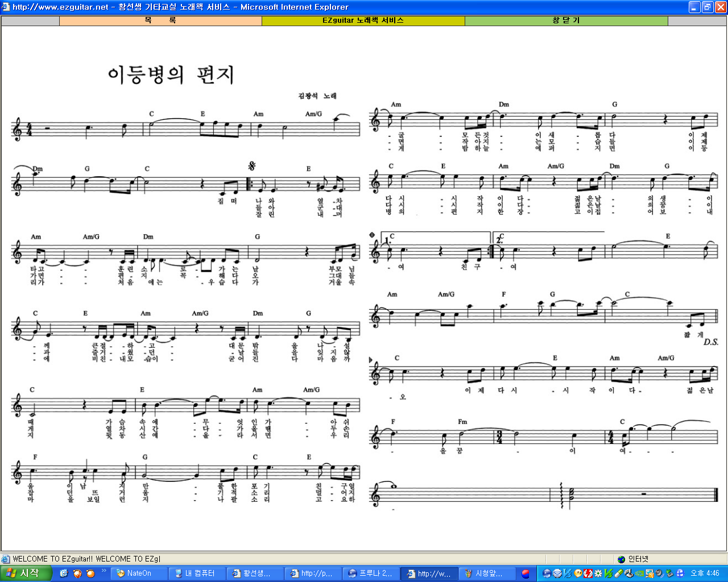This screenshot has height=582, width=728.
Task: Click Safely Remove Hardware tray icon
Action: (x=670, y=573)
